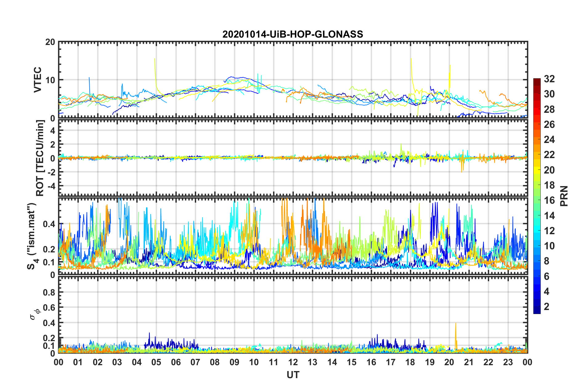586x392 pixels.
Task: Click VTEC y-axis tick value 20
Action: pos(50,42)
